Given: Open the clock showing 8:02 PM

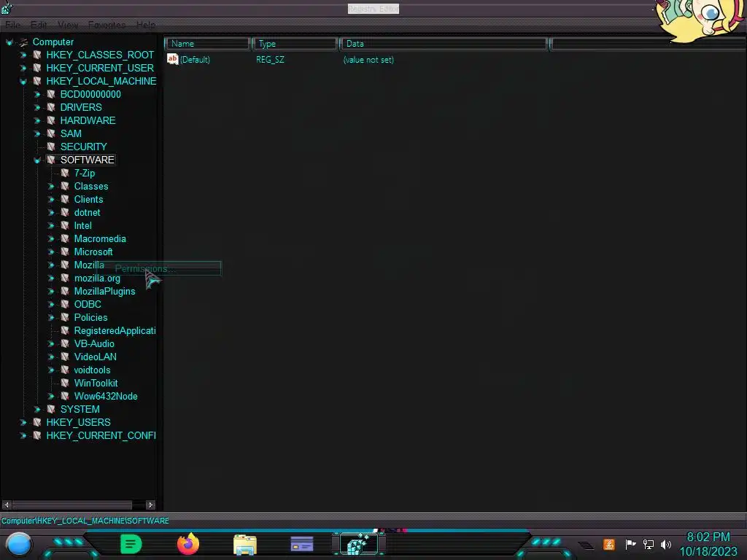Looking at the screenshot, I should coord(708,544).
